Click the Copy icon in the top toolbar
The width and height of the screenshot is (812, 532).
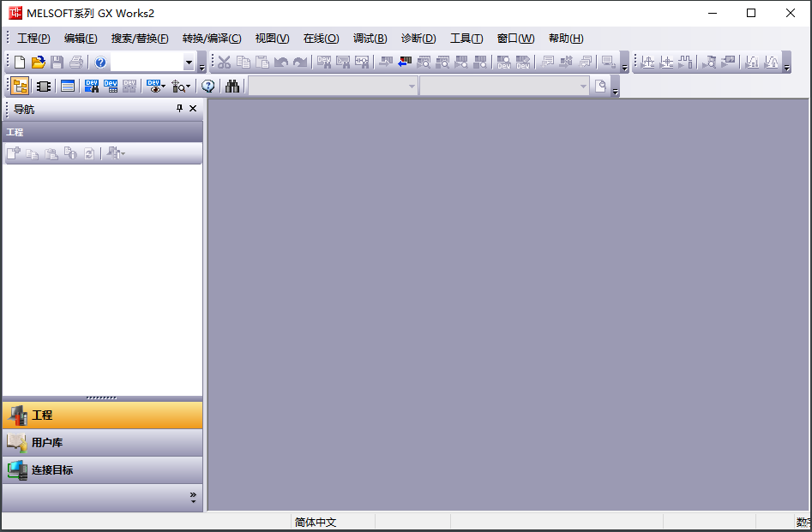coord(244,63)
